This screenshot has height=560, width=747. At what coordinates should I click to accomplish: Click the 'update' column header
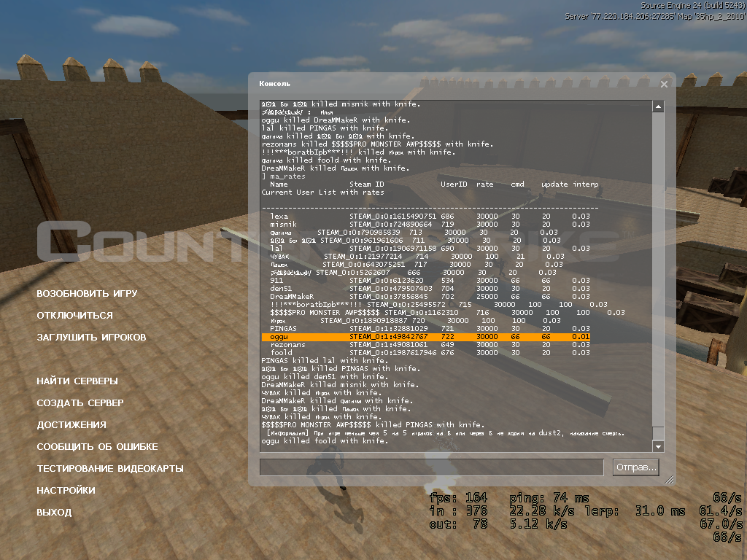click(554, 184)
